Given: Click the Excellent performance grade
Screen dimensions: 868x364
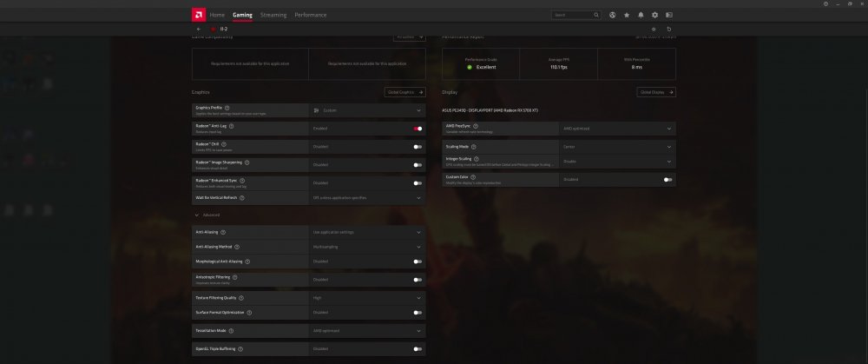Looking at the screenshot, I should tap(481, 67).
